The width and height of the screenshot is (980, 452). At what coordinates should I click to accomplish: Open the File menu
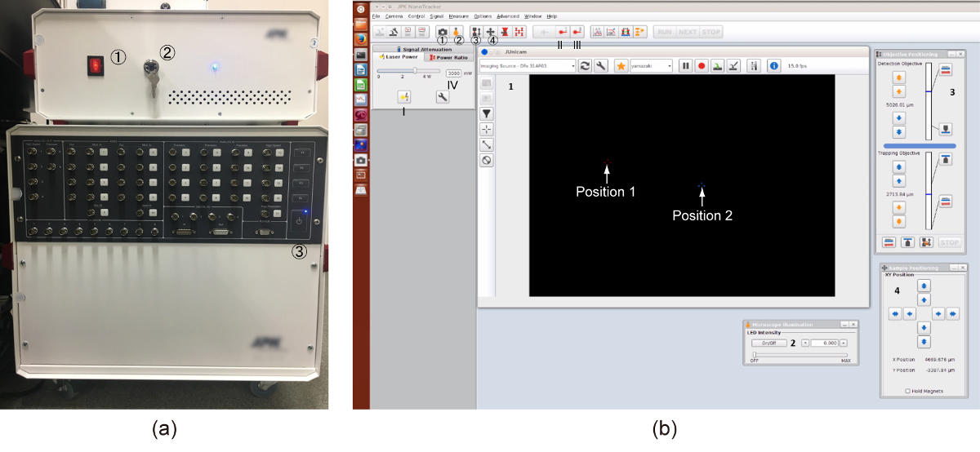(376, 16)
